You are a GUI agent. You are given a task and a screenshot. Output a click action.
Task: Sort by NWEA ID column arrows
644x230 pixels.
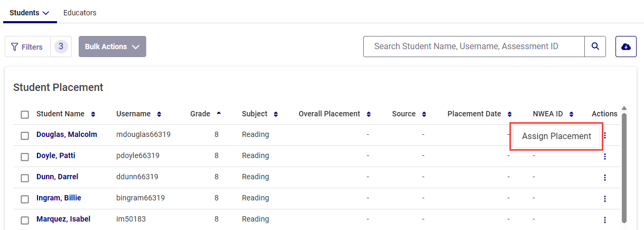(x=571, y=114)
